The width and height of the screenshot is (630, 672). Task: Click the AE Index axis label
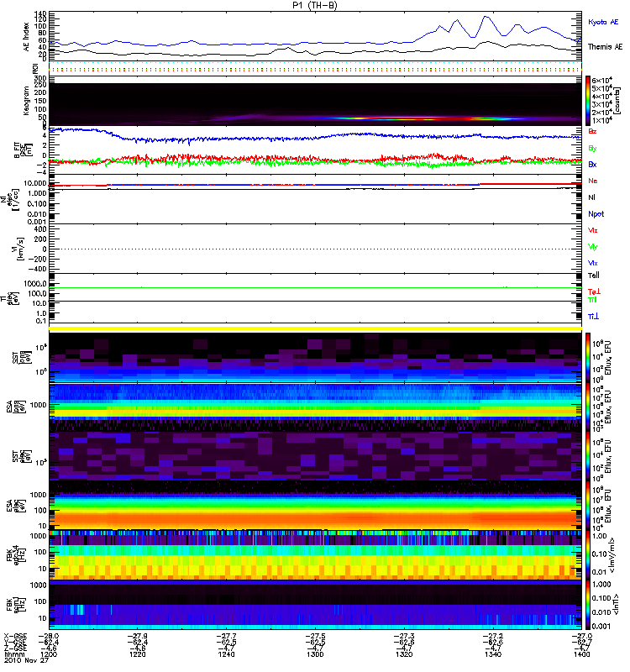27,37
